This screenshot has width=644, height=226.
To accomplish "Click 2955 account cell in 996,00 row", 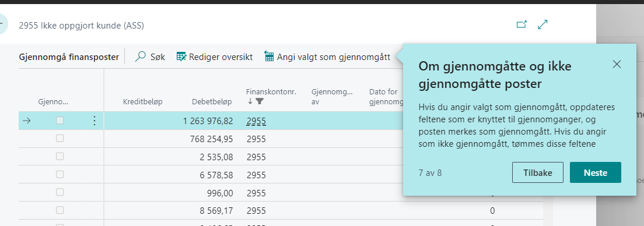I will coord(256,193).
